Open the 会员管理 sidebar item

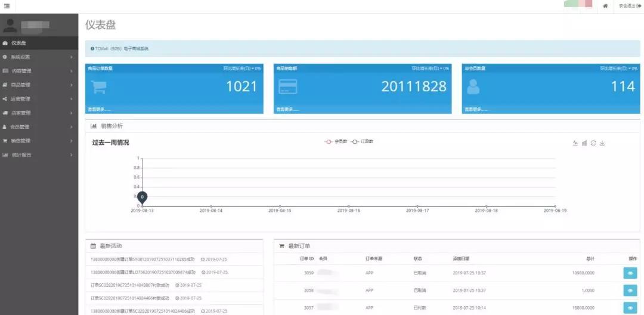click(39, 127)
